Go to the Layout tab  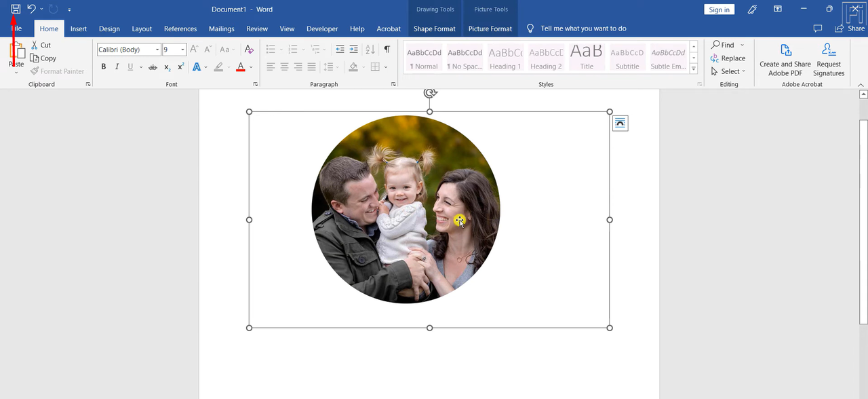(142, 28)
